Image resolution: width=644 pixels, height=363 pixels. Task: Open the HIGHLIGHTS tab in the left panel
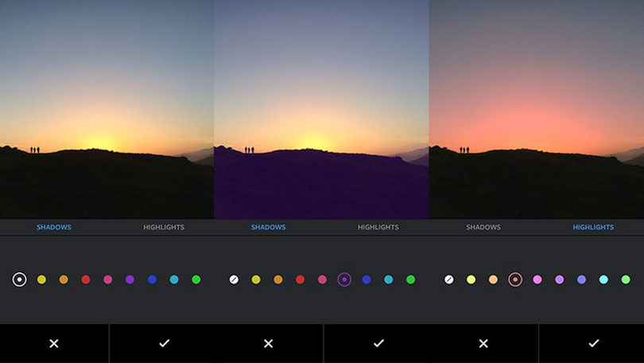click(x=164, y=227)
